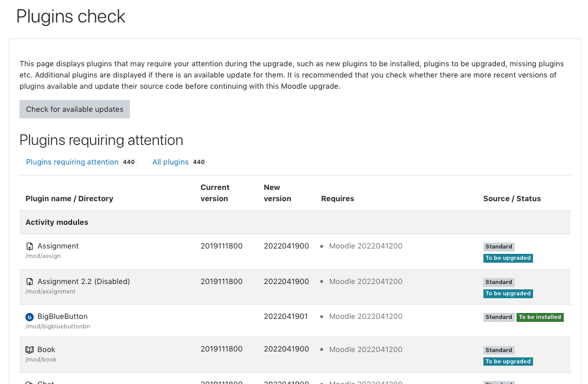Screen dimensions: 588x384
Task: Select the Assignment activity module icon
Action: pyautogui.click(x=30, y=246)
